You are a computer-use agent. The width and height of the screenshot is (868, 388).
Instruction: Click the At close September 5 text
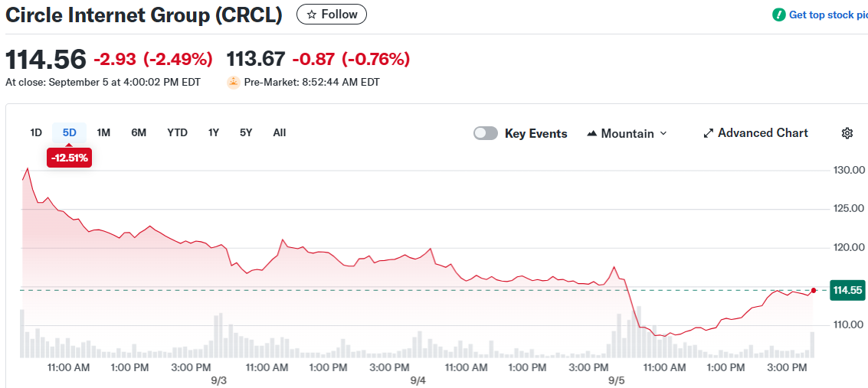point(103,83)
